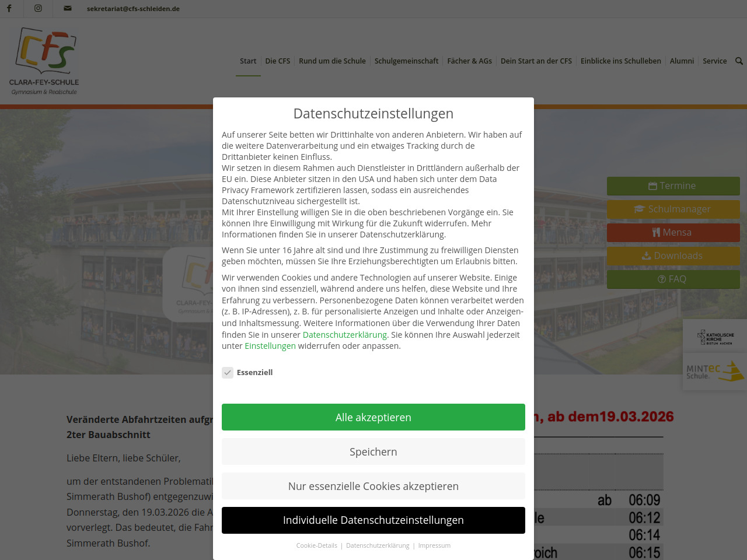The height and width of the screenshot is (560, 747).
Task: Open the Katholische Kirche Bistum Aachen badge
Action: pos(715,337)
